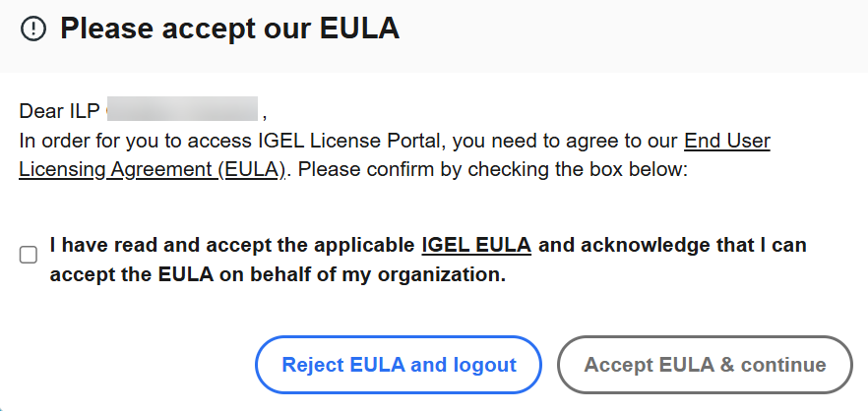Click the word 'EULA' in dialog title

[358, 29]
